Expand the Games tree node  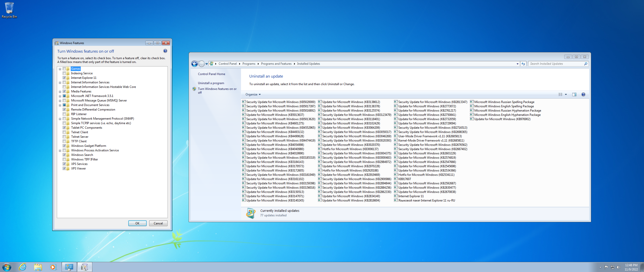[60, 69]
